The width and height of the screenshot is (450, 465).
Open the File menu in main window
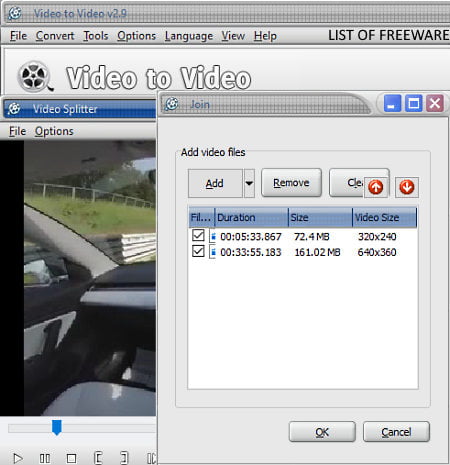pos(18,36)
